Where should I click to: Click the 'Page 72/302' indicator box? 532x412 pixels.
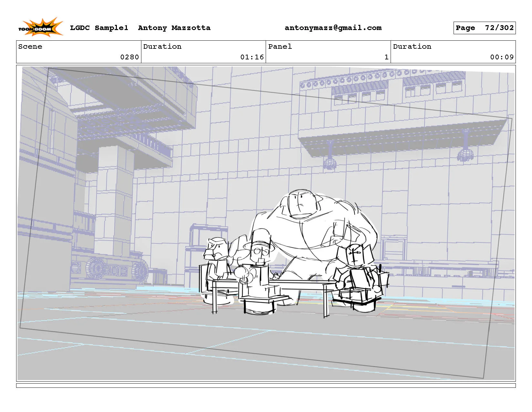point(484,28)
